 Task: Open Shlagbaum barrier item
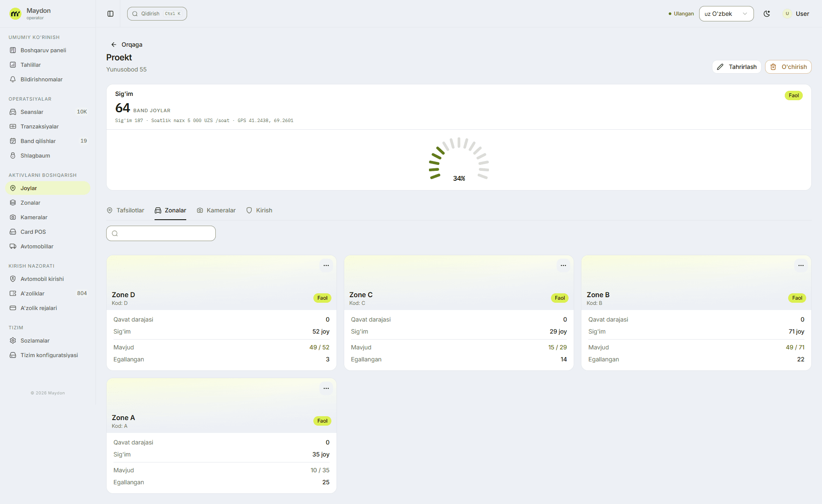[48, 155]
